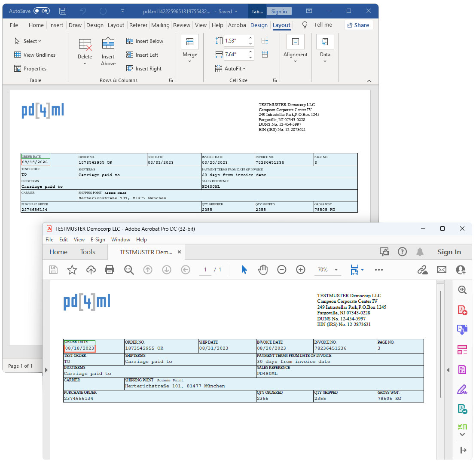Click the notifications bell in Acrobat
Image resolution: width=476 pixels, height=463 pixels.
[420, 252]
